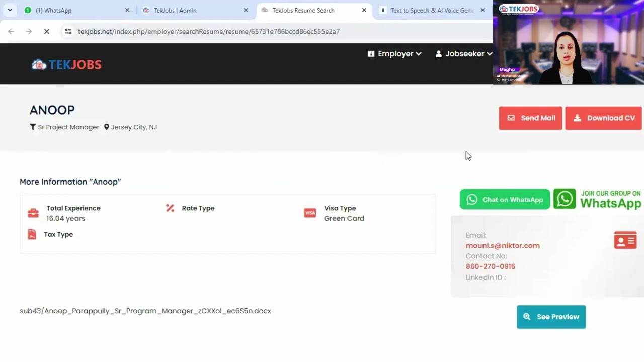
Task: Send mail to the candidate
Action: tap(530, 118)
